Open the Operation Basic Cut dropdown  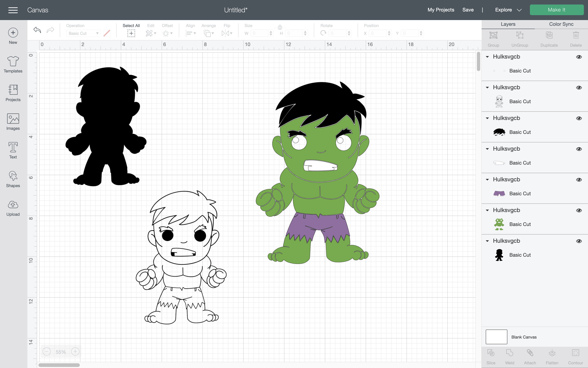click(83, 33)
